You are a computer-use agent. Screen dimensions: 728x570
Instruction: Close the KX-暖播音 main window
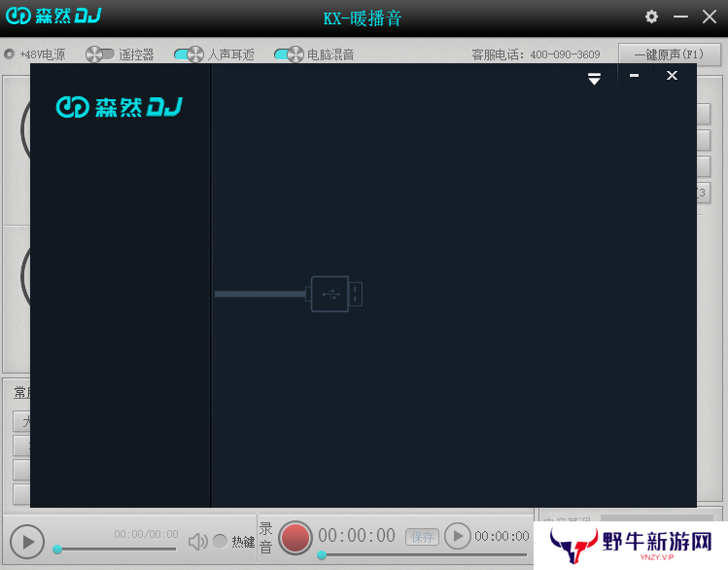coord(710,17)
